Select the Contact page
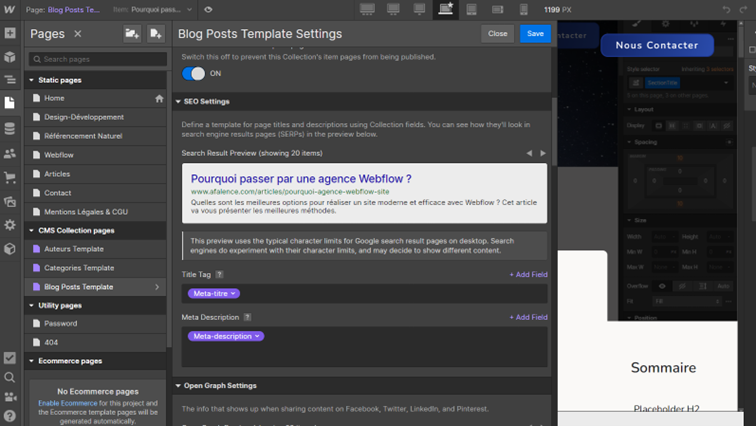The width and height of the screenshot is (756, 426). (x=95, y=193)
